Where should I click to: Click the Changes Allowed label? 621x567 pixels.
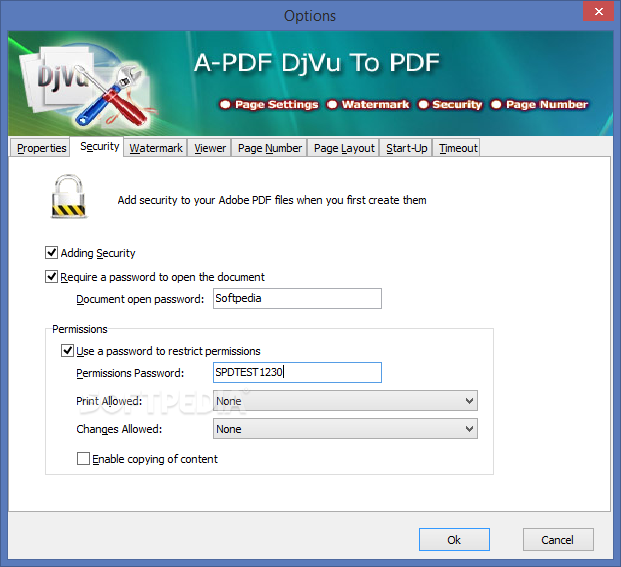pos(119,429)
